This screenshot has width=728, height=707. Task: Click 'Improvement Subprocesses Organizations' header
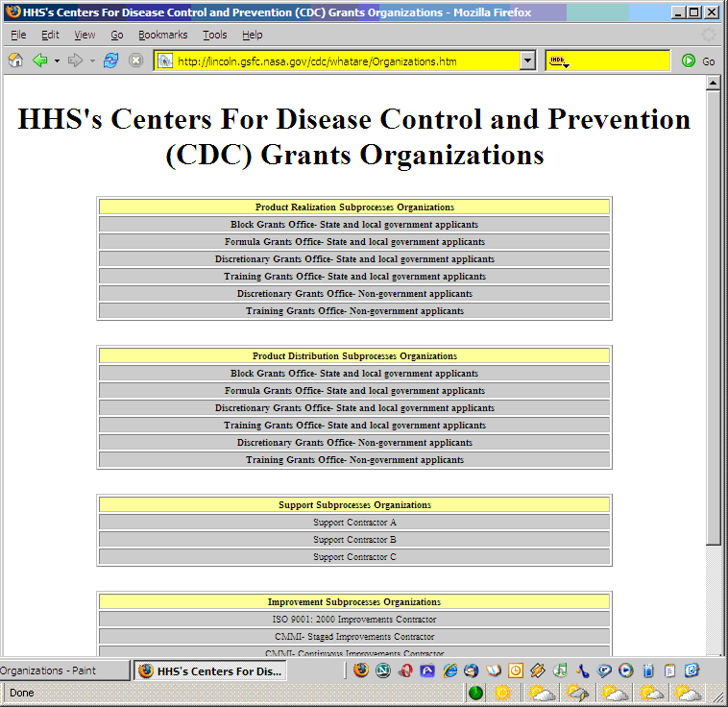coord(354,602)
